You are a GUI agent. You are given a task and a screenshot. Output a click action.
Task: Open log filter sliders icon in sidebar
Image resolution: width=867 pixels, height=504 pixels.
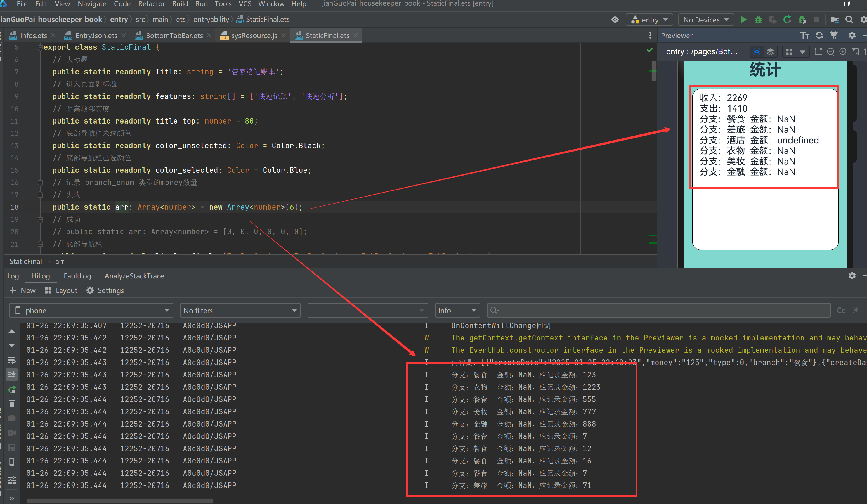[x=12, y=480]
